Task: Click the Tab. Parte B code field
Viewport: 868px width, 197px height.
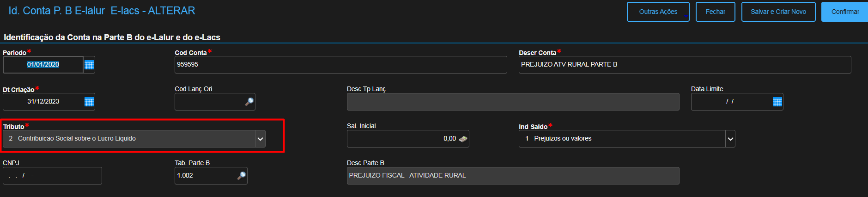Action: [205, 176]
